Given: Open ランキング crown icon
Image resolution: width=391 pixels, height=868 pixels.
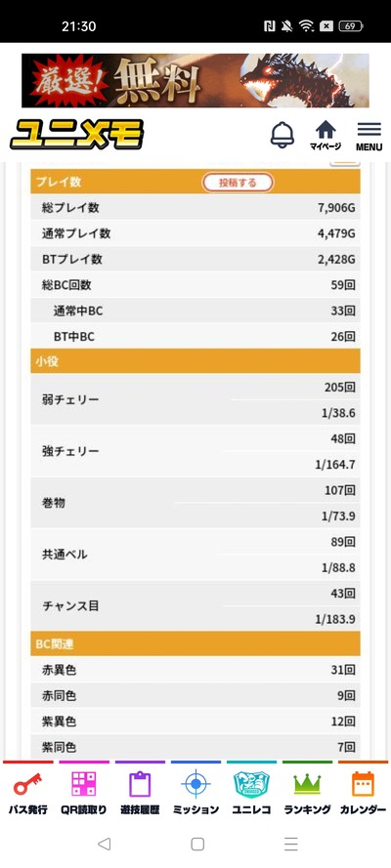Looking at the screenshot, I should click(x=307, y=792).
